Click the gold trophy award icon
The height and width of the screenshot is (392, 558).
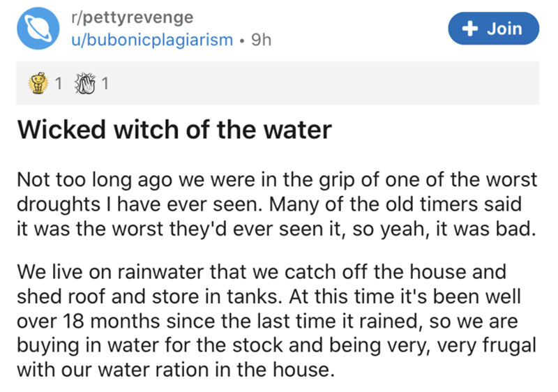40,85
